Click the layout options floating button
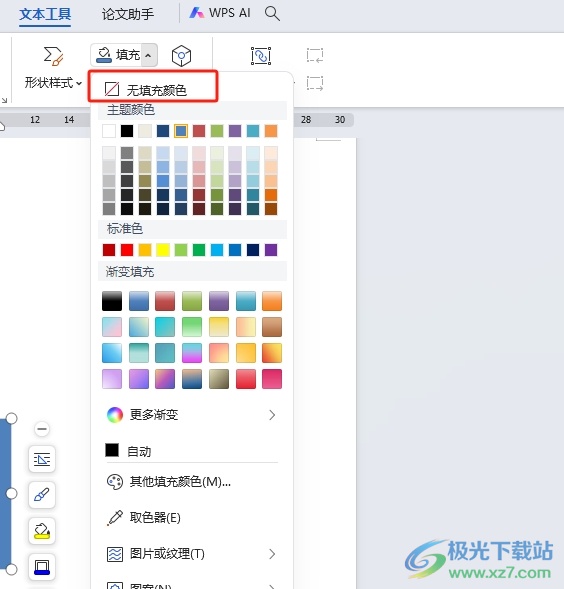This screenshot has height=589, width=564. click(x=42, y=459)
